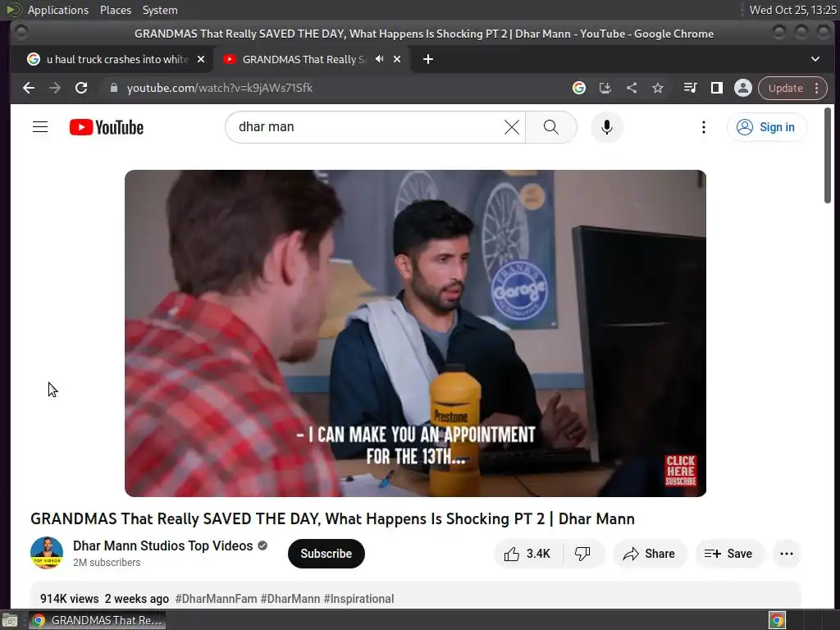This screenshot has height=630, width=840.
Task: Open the YouTube hamburger guide menu
Action: point(40,127)
